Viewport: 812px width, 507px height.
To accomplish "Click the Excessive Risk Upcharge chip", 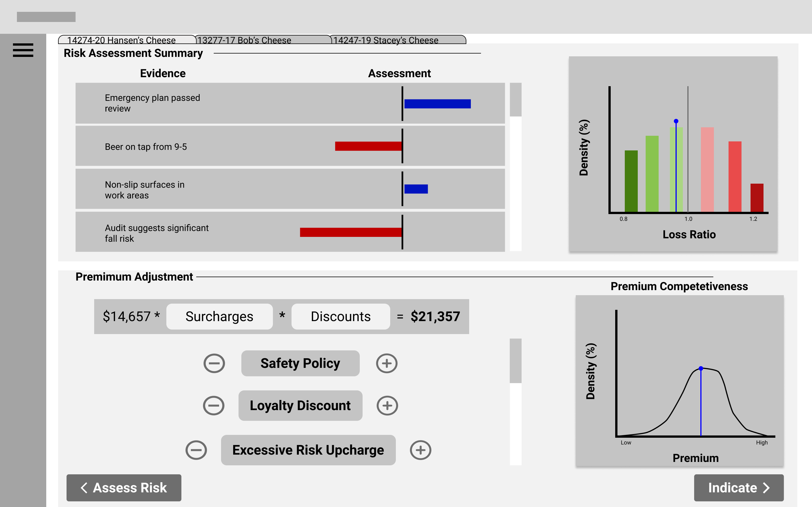I will tap(308, 450).
